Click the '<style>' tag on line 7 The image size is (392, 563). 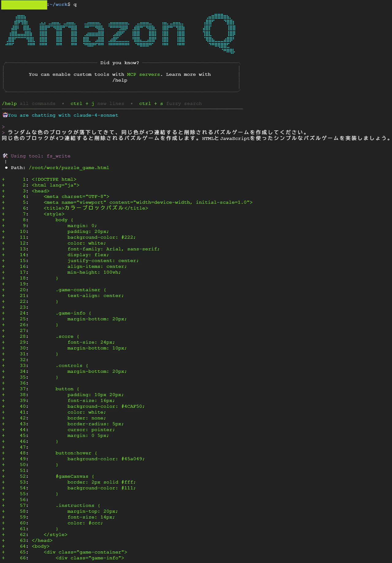[54, 214]
